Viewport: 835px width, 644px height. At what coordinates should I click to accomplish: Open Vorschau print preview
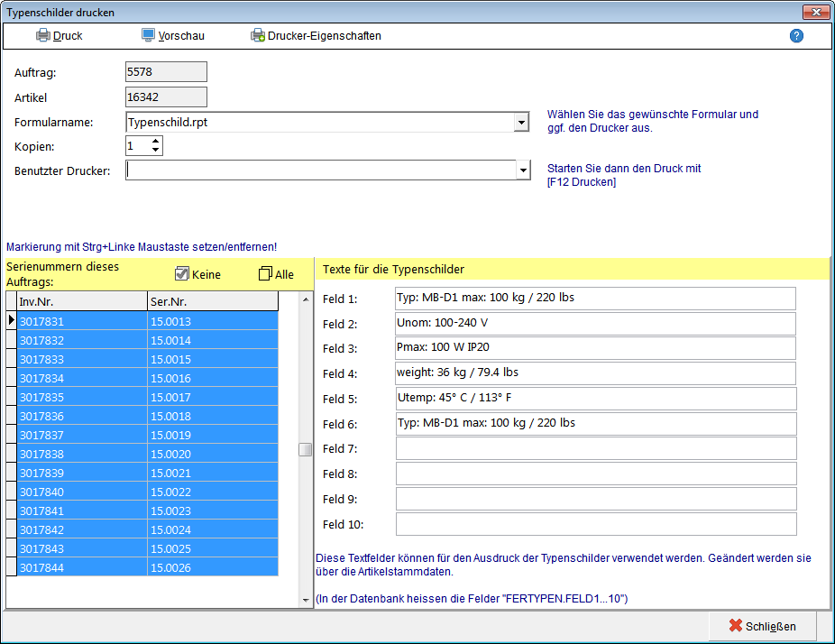(x=173, y=36)
